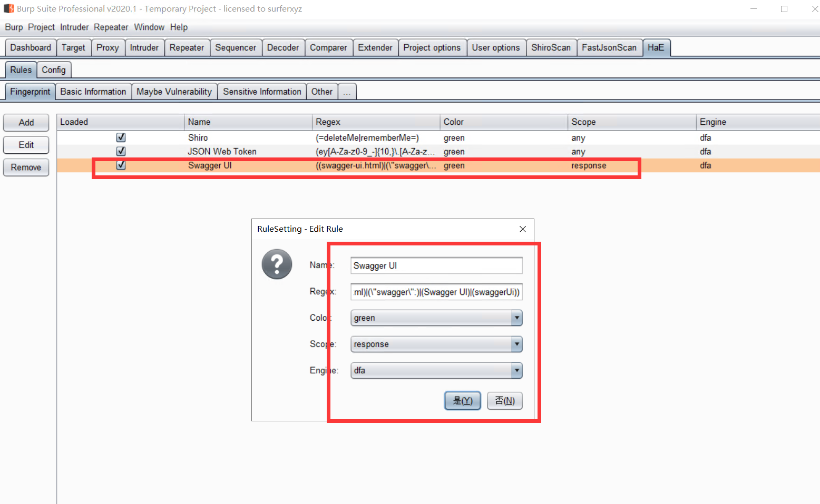Screen dimensions: 820x504
Task: Click the Burp Suite title bar logo icon
Action: click(9, 8)
